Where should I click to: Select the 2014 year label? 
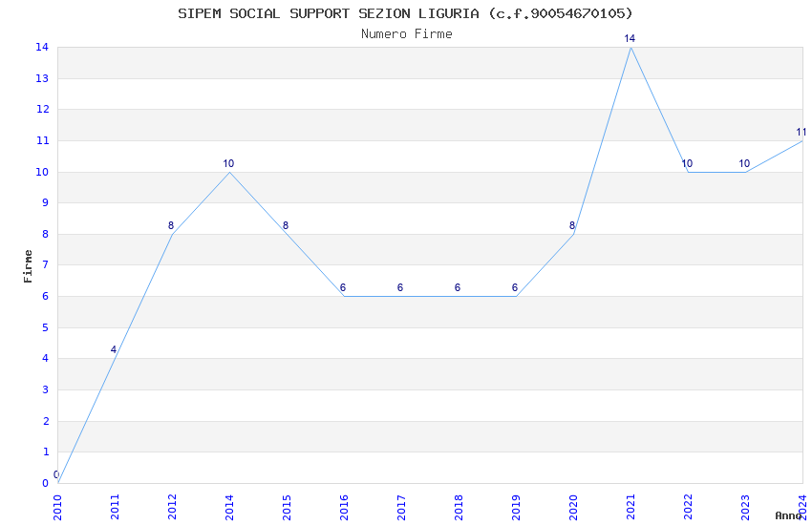(x=229, y=507)
